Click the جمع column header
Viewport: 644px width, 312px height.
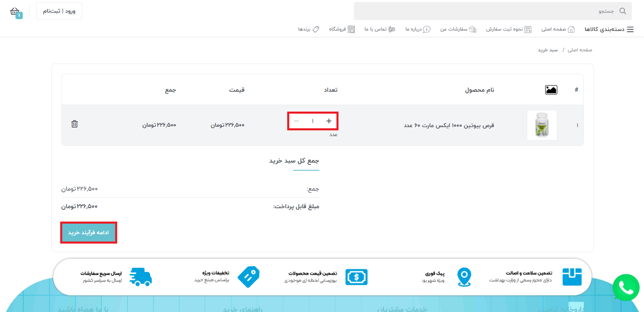170,90
